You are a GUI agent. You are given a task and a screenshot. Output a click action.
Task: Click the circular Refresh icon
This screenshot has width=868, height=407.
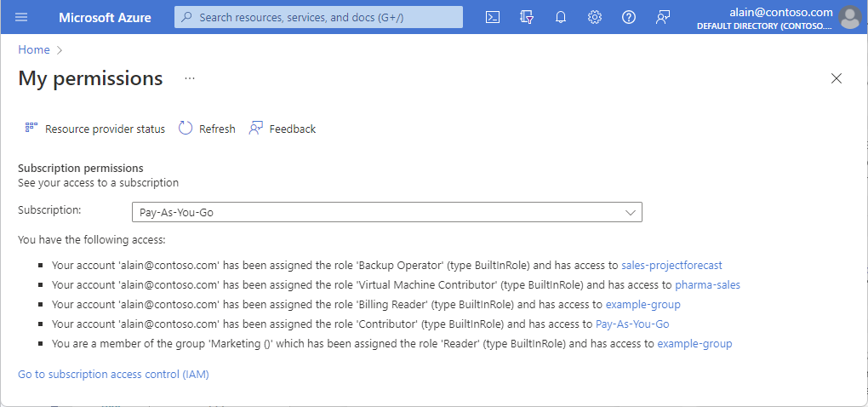pyautogui.click(x=186, y=129)
